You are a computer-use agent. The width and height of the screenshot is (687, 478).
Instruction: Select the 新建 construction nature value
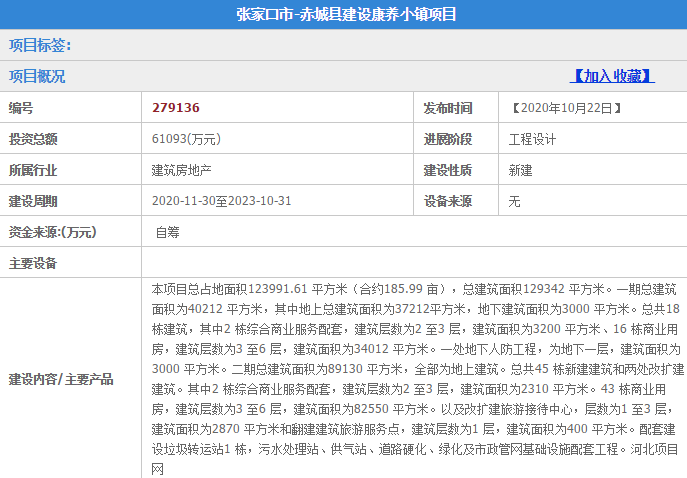coord(520,169)
